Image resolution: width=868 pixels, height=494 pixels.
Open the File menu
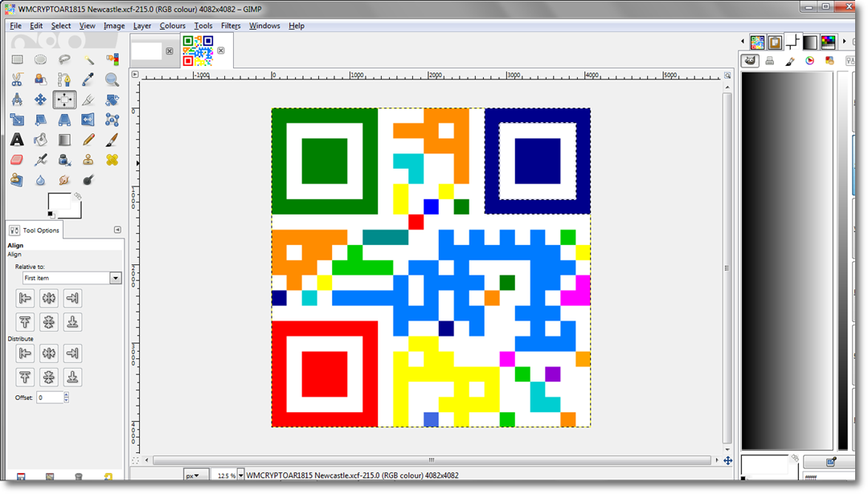[x=15, y=26]
